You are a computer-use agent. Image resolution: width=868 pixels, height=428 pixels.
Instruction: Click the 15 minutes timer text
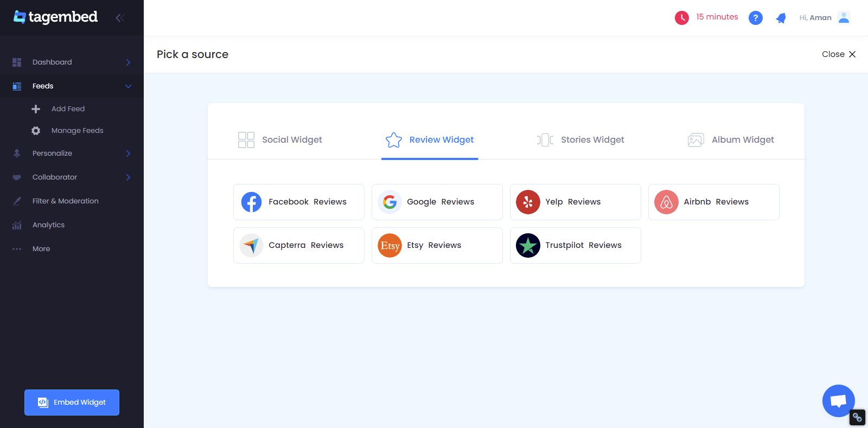click(717, 17)
